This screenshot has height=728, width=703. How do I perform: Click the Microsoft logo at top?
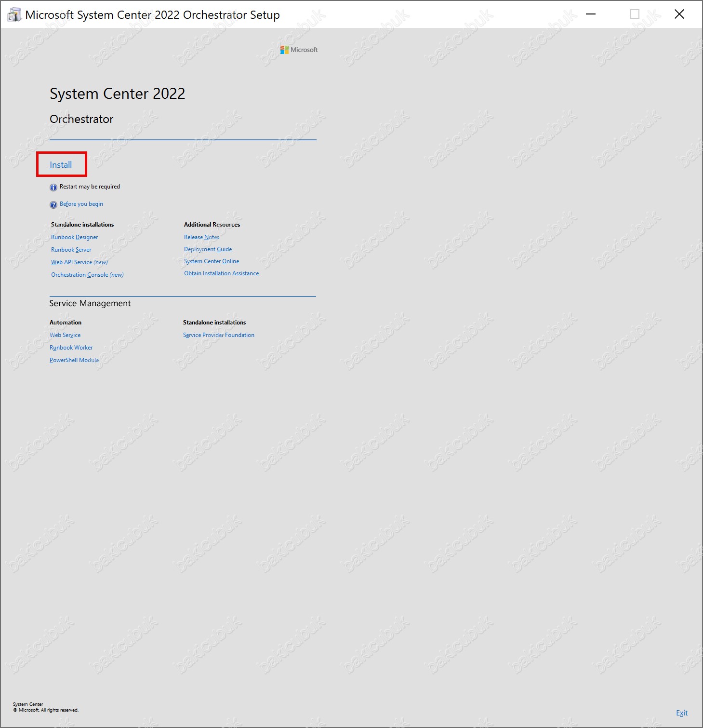click(x=299, y=50)
